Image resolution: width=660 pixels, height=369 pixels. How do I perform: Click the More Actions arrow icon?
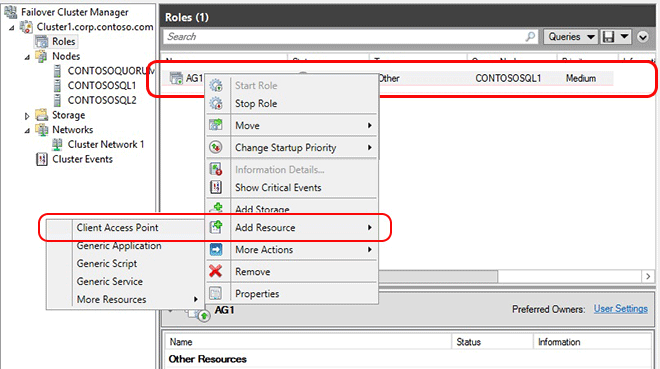pyautogui.click(x=216, y=250)
